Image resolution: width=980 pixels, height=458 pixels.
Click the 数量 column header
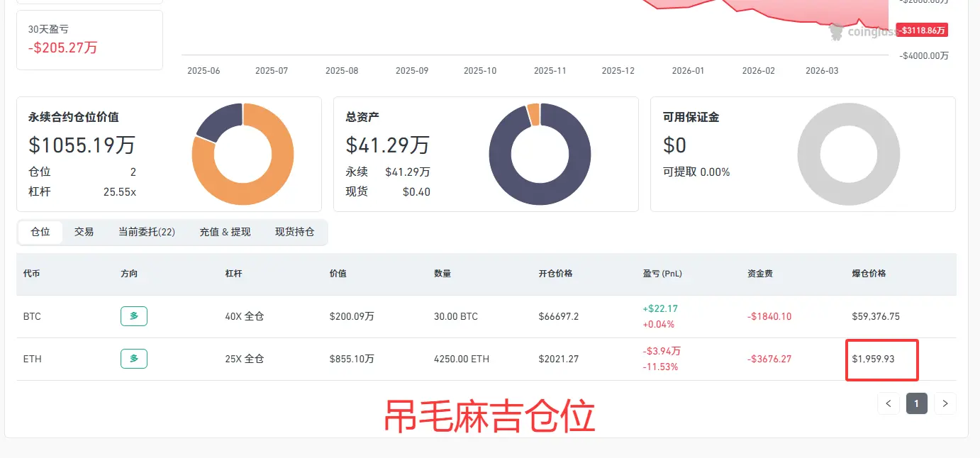(442, 274)
